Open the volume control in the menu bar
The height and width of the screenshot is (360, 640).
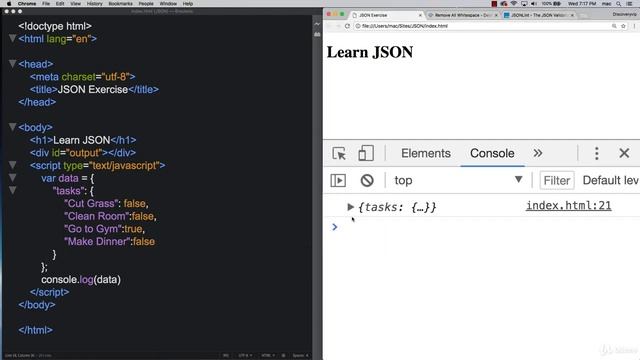coord(534,4)
